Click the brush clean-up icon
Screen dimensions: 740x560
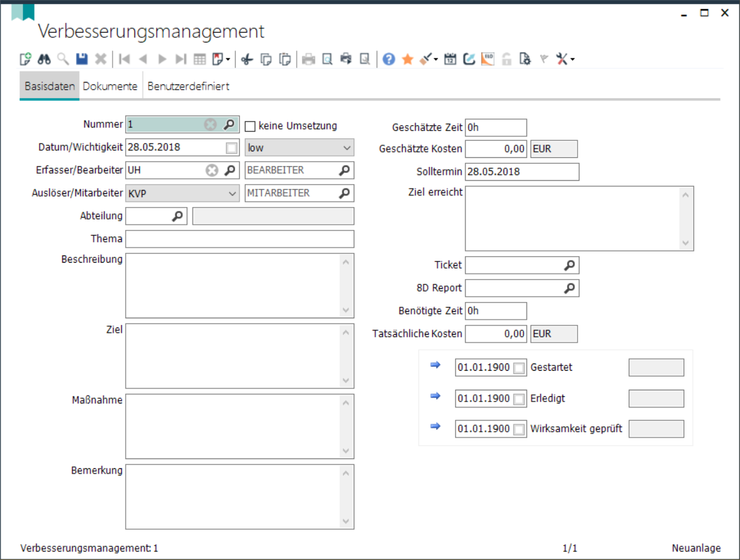coord(426,59)
